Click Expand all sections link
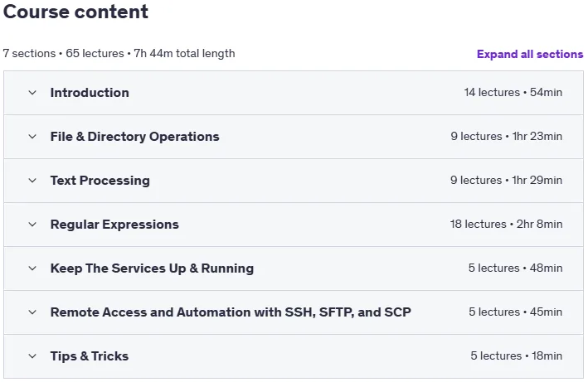The image size is (588, 382). [530, 54]
